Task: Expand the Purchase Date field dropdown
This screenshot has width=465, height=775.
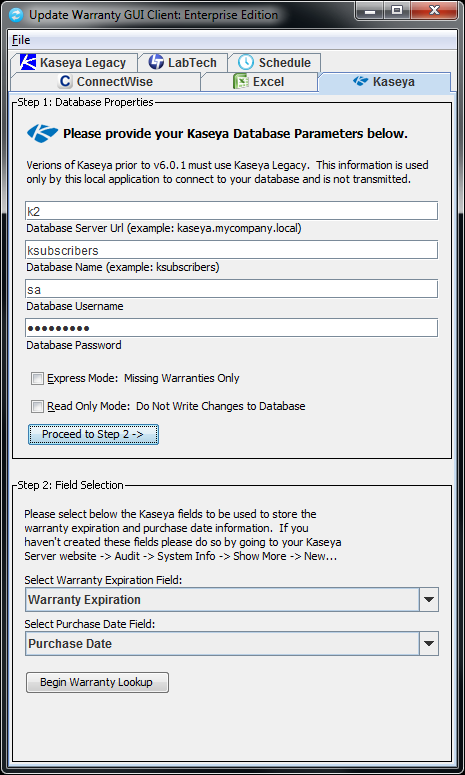Action: 428,644
